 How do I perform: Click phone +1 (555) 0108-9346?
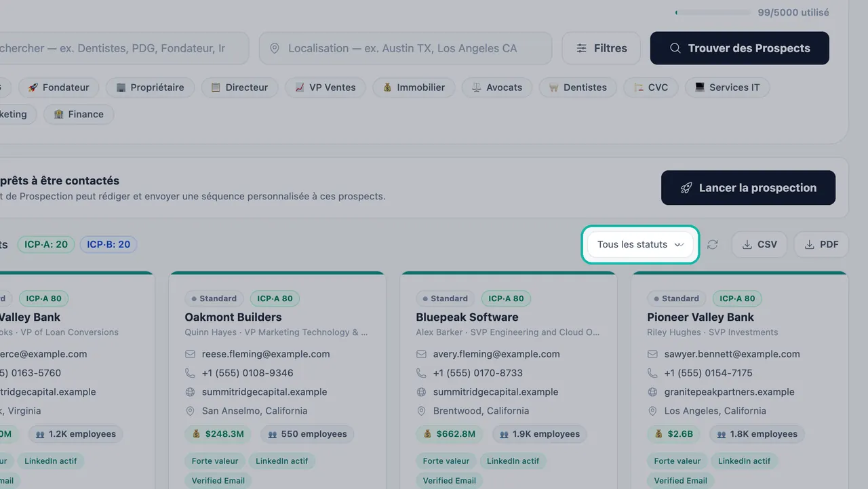(x=248, y=373)
